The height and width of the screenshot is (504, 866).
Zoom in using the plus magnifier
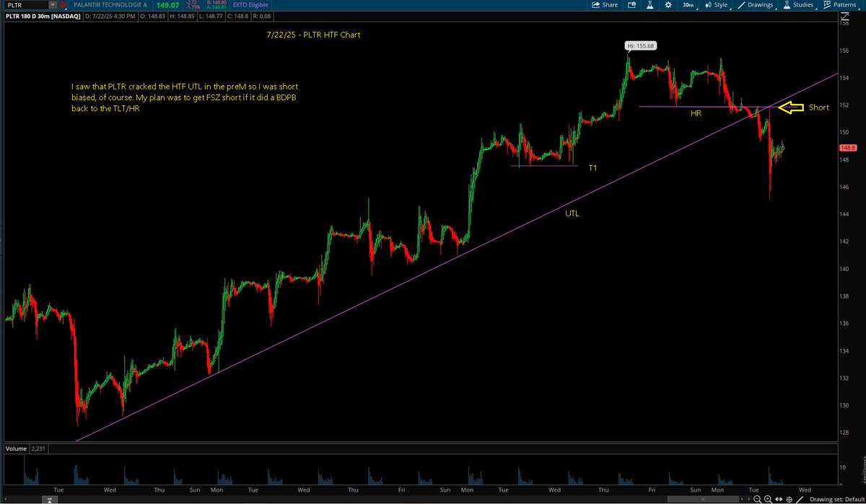768,499
